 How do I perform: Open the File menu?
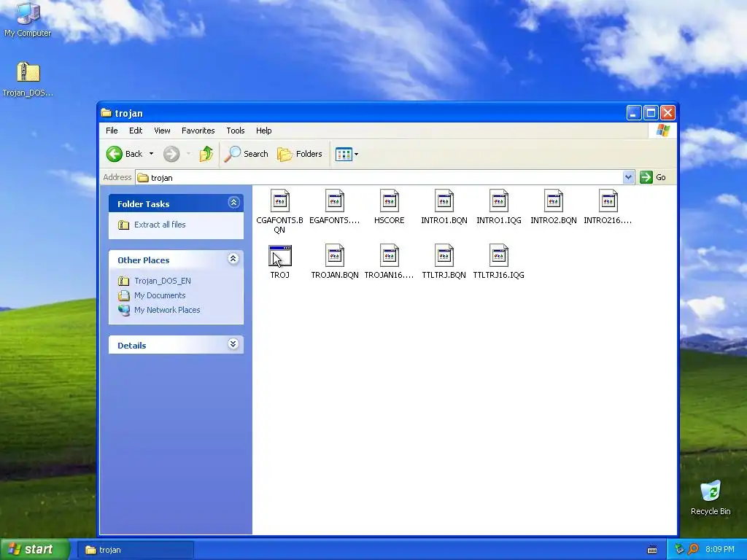[x=112, y=131]
